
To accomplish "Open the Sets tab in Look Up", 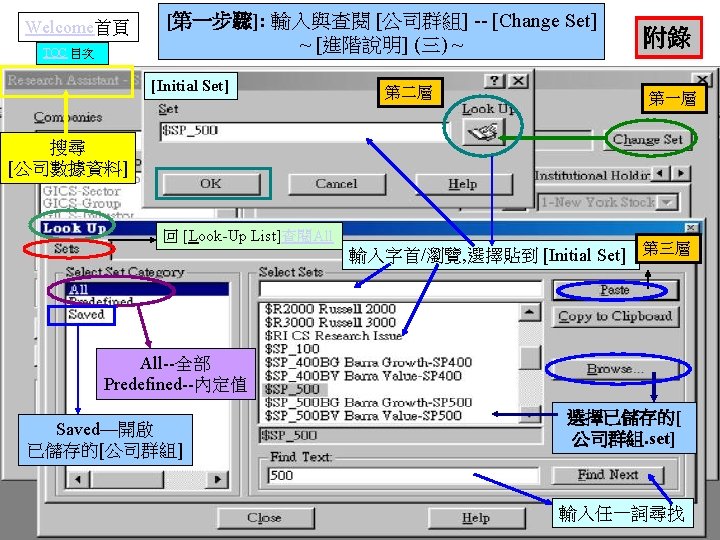I will (x=67, y=248).
